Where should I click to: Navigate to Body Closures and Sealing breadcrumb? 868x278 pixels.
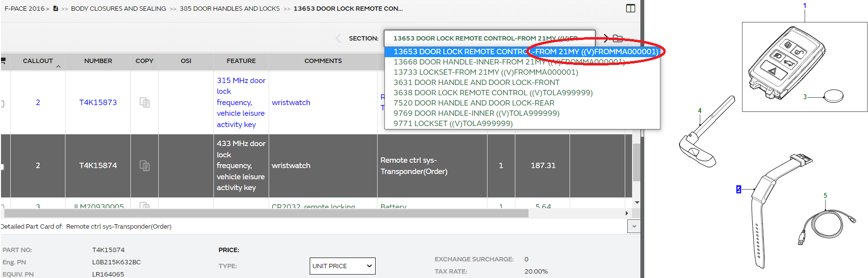click(x=118, y=8)
